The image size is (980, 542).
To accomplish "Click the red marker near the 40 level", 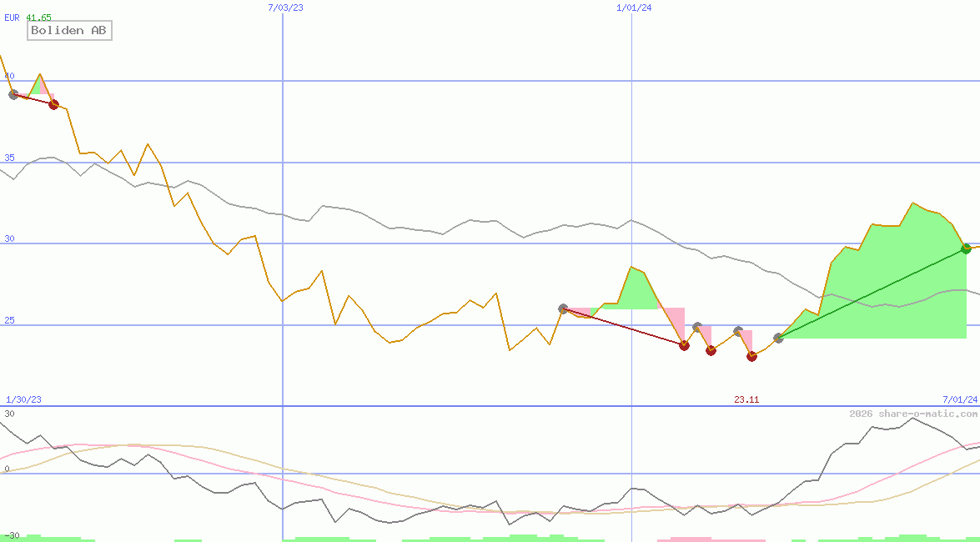I will [53, 104].
